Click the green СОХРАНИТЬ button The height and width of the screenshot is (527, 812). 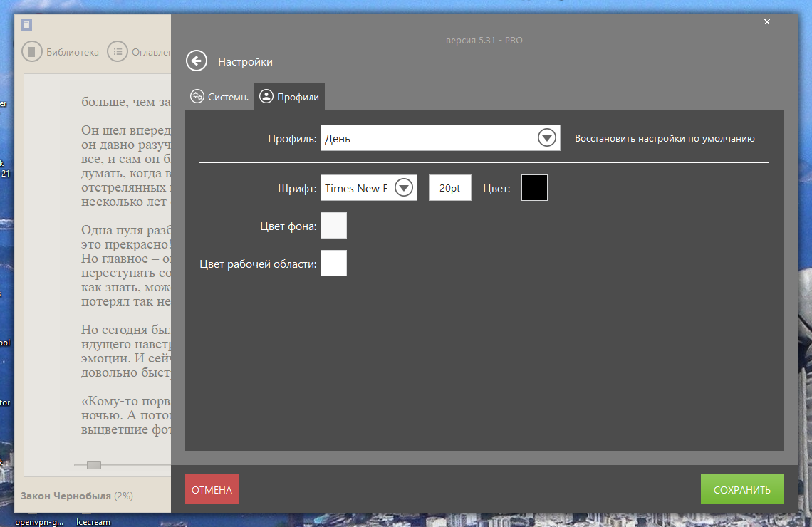coord(742,489)
